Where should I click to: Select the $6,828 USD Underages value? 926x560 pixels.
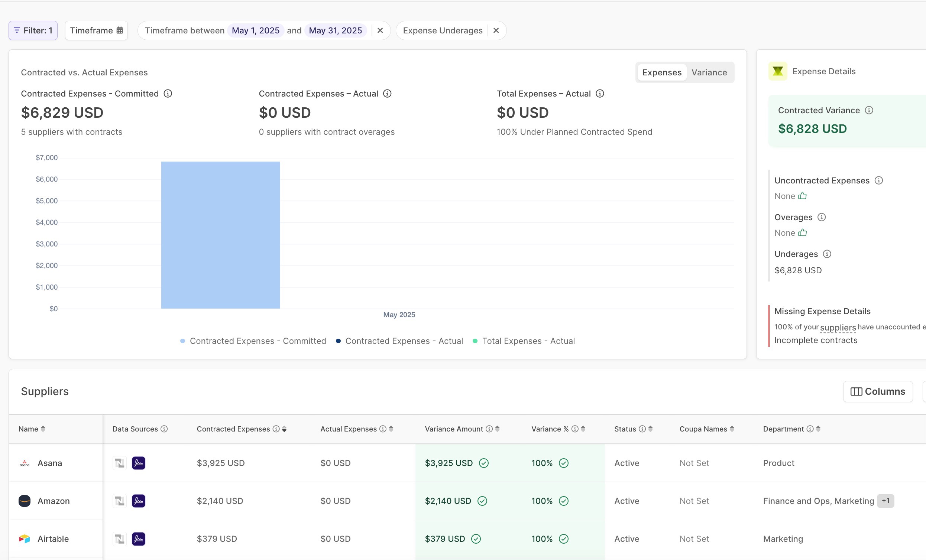(798, 270)
